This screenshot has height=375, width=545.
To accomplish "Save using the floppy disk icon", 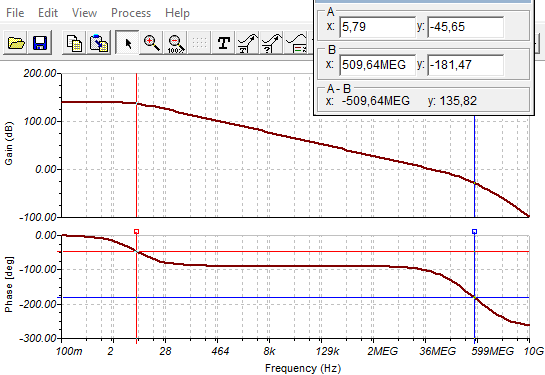I will click(x=40, y=43).
